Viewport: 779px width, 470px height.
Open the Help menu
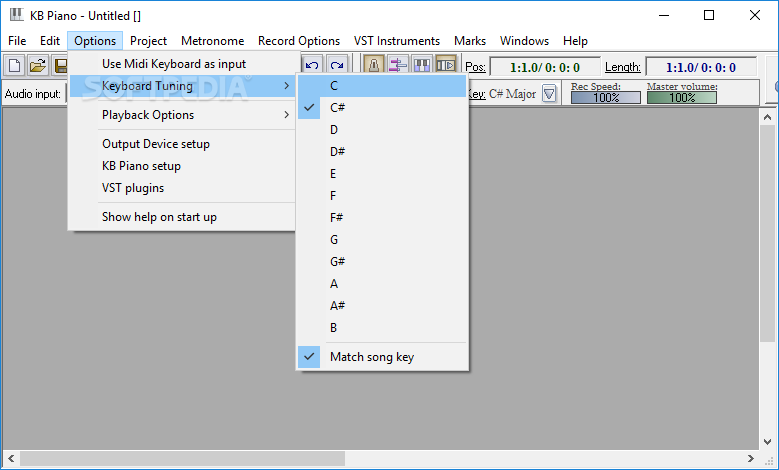[x=575, y=41]
